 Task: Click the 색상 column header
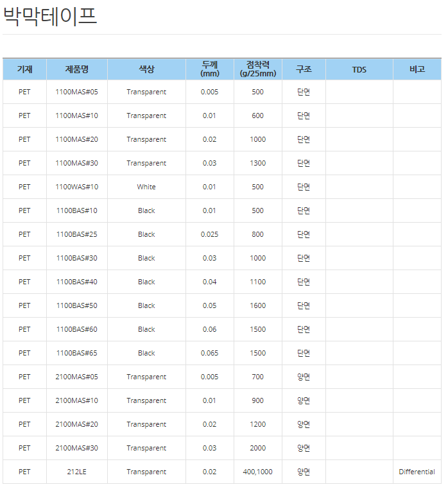pos(146,69)
